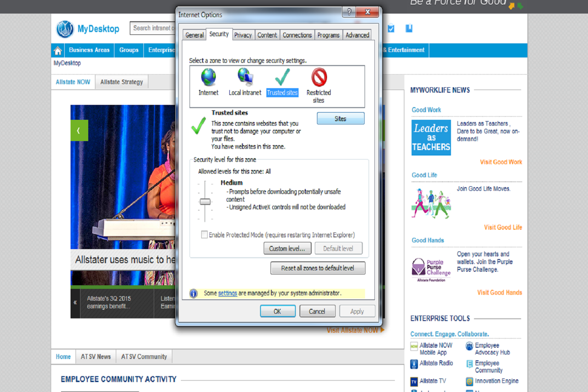Click the Visit Allstate NOW link
Viewport: 588px width, 392px height.
(x=355, y=331)
